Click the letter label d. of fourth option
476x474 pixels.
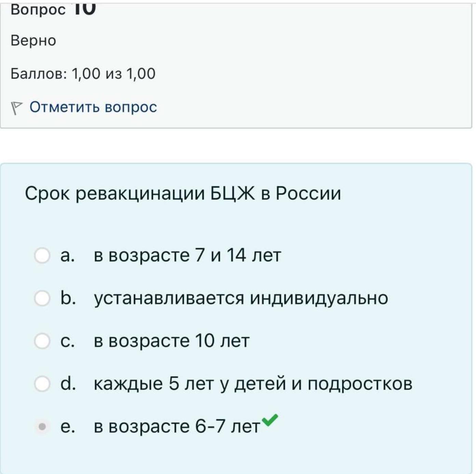tap(68, 383)
